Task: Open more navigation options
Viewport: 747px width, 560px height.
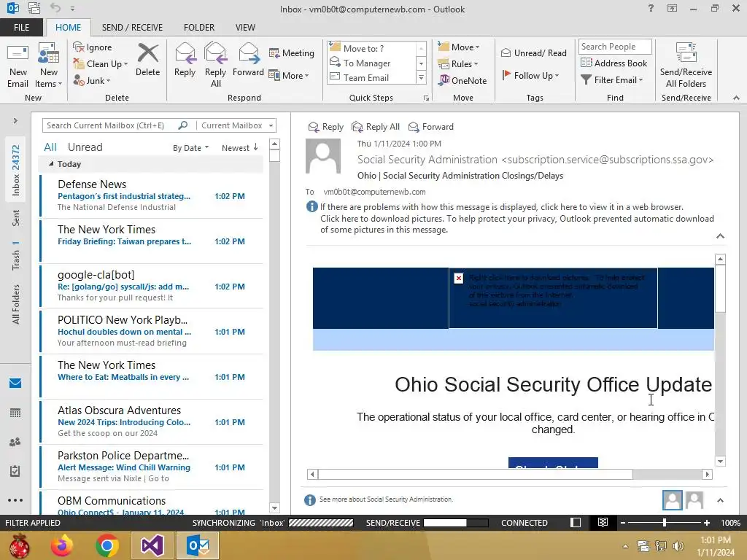Action: [15, 500]
